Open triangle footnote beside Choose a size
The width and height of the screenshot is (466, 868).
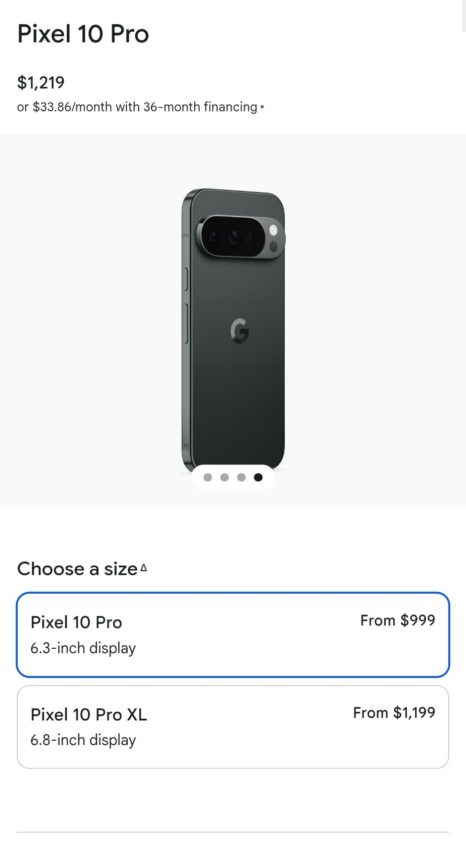click(144, 568)
